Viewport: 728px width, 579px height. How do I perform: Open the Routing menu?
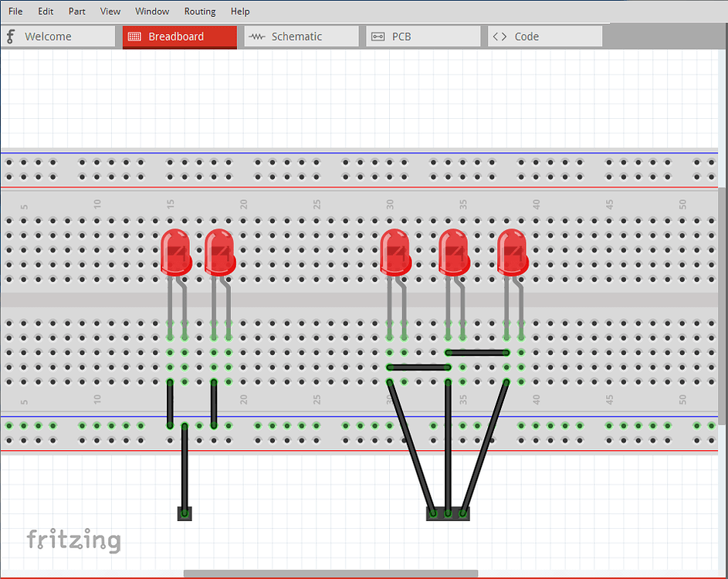[199, 11]
